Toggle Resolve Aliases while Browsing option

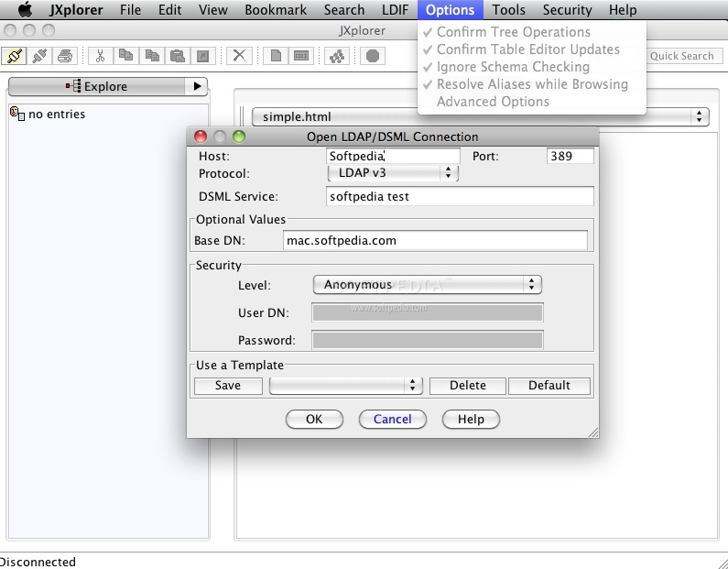pyautogui.click(x=532, y=84)
